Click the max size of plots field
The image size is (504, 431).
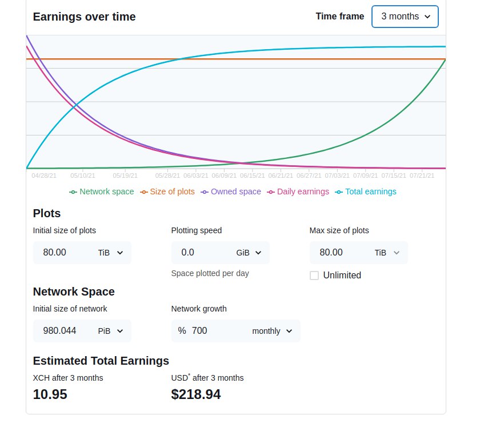coord(339,253)
